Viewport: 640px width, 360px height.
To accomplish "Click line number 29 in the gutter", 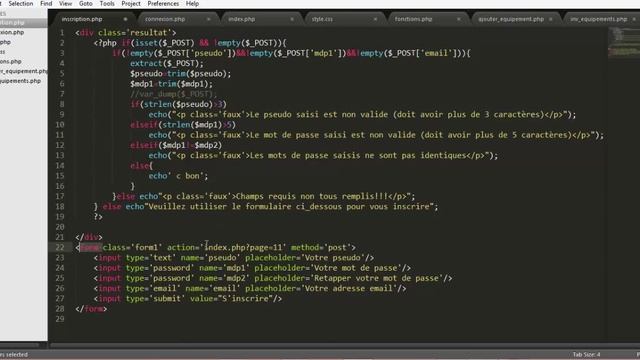I will coord(60,319).
